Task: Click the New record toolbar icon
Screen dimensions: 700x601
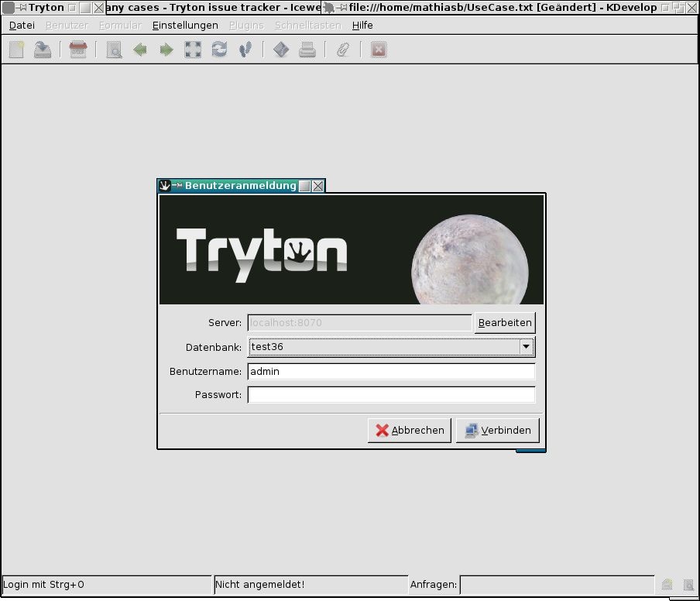Action: tap(17, 50)
